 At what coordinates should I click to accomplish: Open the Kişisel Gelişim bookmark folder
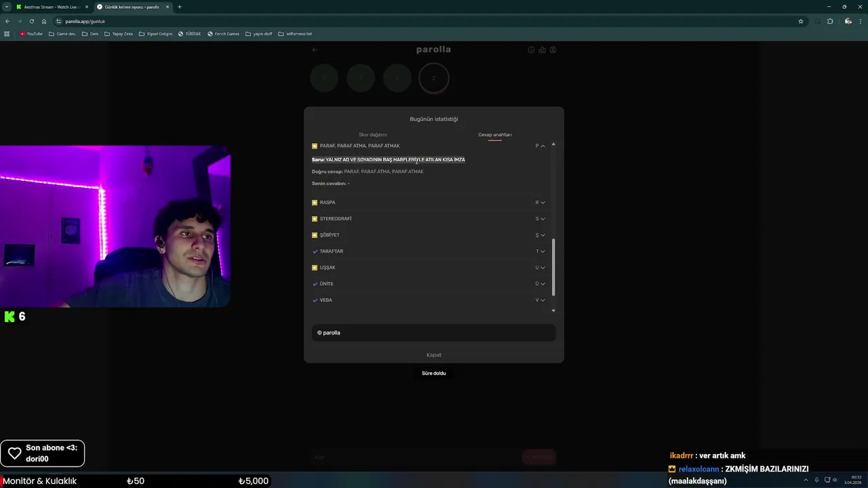pos(156,34)
